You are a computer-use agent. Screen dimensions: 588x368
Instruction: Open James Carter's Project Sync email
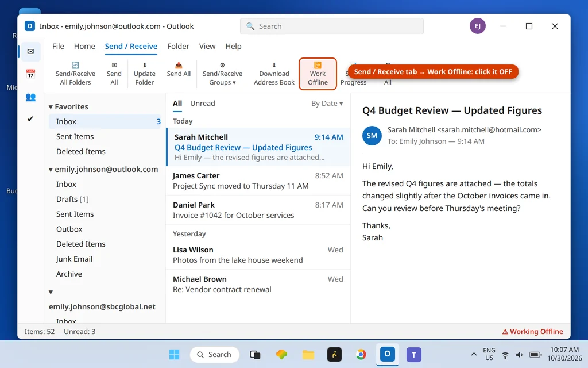258,181
